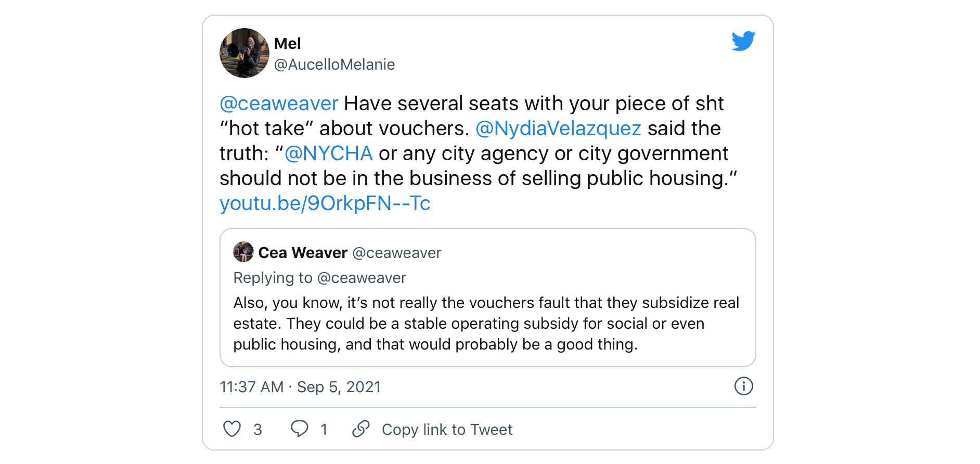Open the @ceaweaver mention link
Screen dimensions: 980x464
pos(279,104)
